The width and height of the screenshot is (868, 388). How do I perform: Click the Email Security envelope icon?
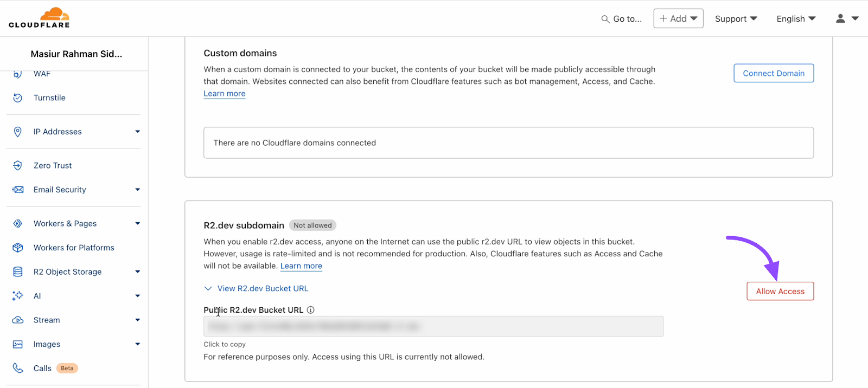(18, 190)
